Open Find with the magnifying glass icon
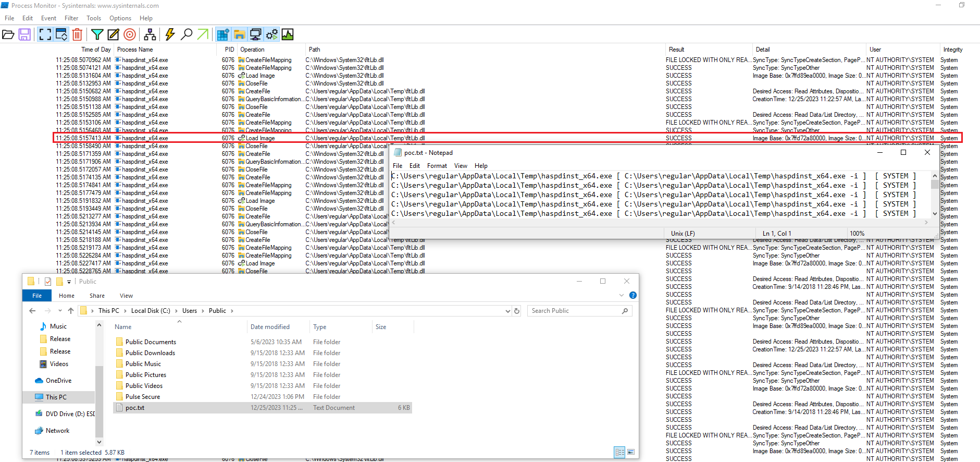980x462 pixels. coord(186,34)
